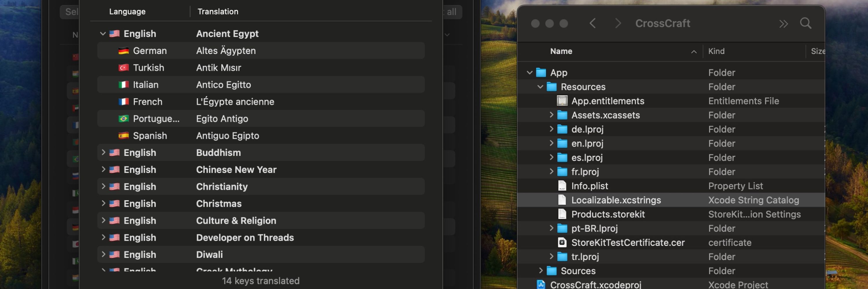Go back in CrossCraft Finder window
868x289 pixels.
click(593, 23)
